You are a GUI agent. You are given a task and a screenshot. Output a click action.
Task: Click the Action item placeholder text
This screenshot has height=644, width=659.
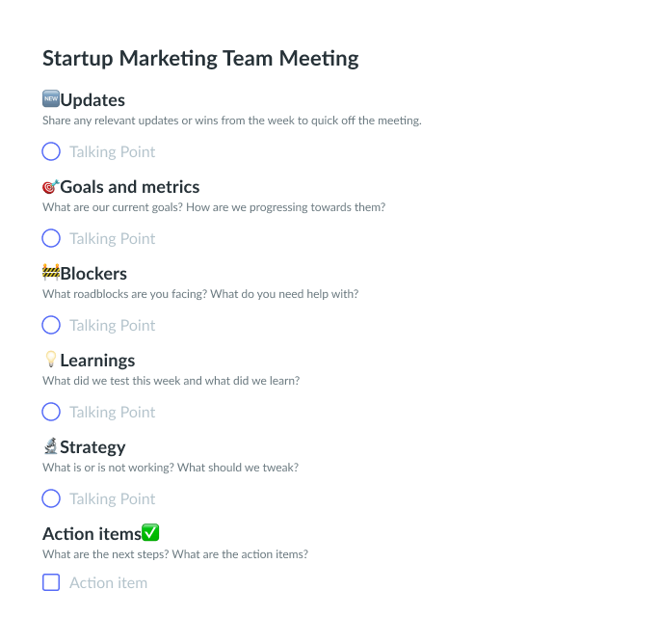(108, 582)
